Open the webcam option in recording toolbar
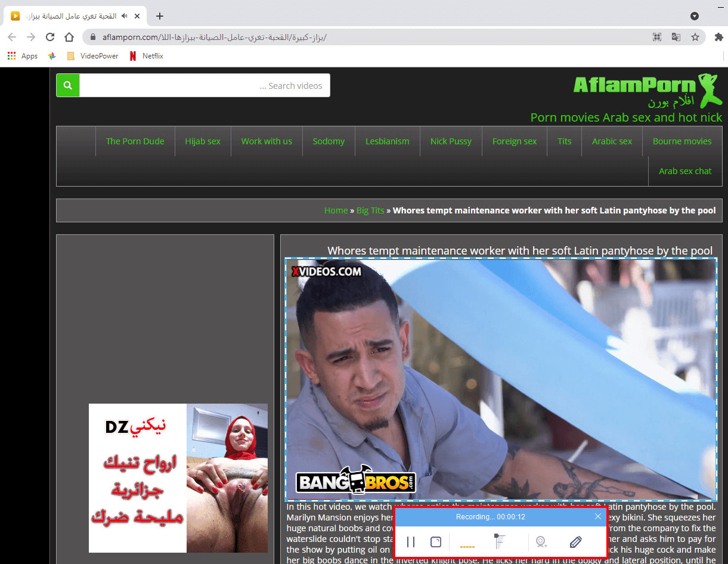 click(541, 542)
